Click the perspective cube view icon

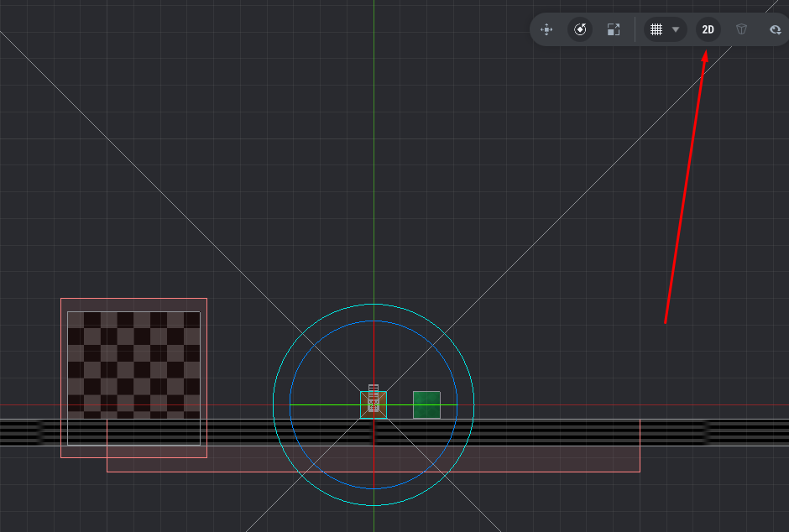click(741, 29)
